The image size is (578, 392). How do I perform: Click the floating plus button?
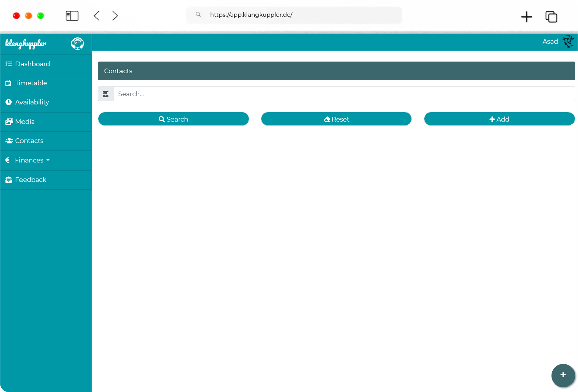[x=563, y=375]
